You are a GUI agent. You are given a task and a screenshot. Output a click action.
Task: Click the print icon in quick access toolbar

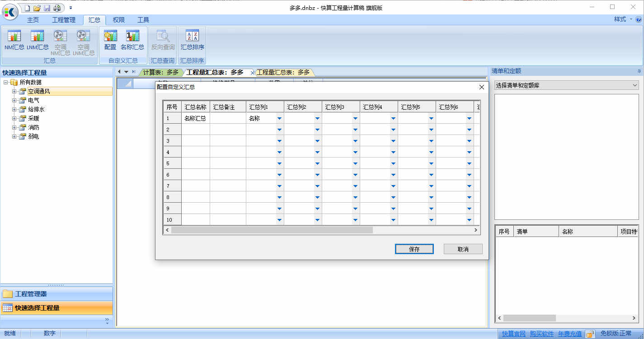[x=57, y=8]
